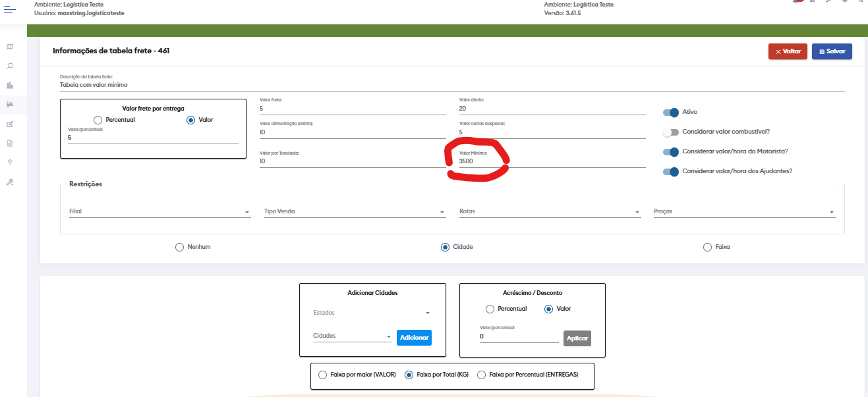Open the bar chart icon in sidebar
The width and height of the screenshot is (868, 397).
(x=10, y=86)
